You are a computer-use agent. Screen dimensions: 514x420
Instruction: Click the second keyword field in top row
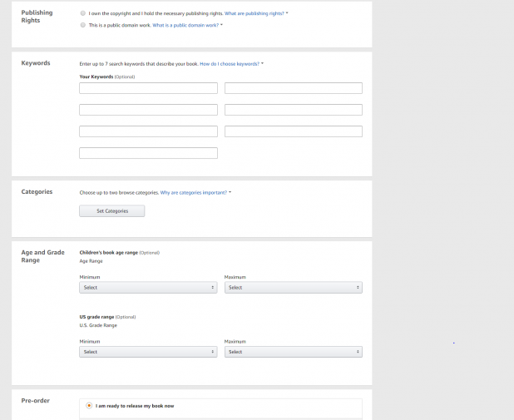coord(294,88)
